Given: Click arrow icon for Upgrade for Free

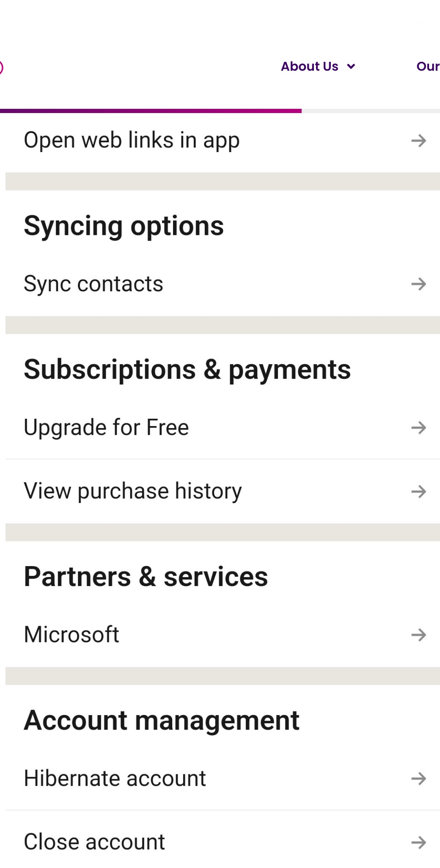Looking at the screenshot, I should 418,428.
